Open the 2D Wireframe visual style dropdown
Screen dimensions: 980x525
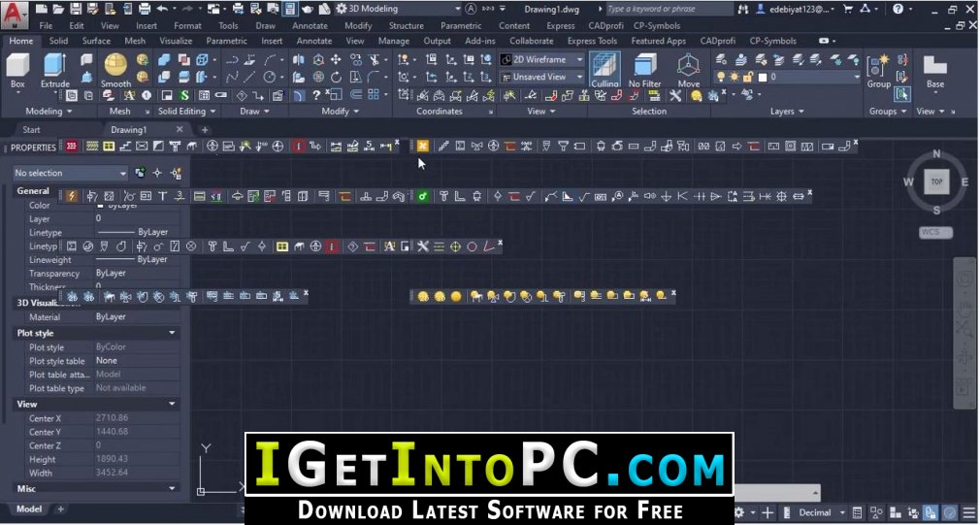coord(541,59)
